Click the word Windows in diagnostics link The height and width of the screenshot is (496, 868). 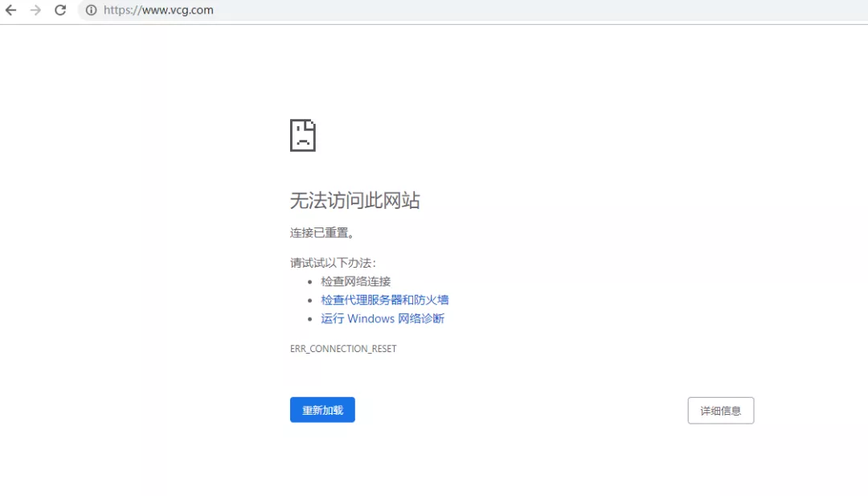(x=371, y=318)
